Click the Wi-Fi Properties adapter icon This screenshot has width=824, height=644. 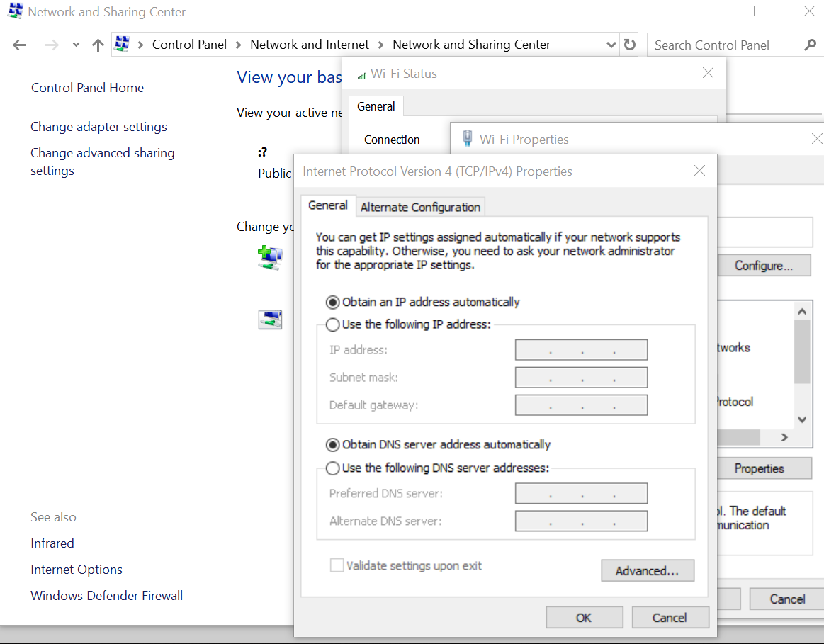coord(467,138)
